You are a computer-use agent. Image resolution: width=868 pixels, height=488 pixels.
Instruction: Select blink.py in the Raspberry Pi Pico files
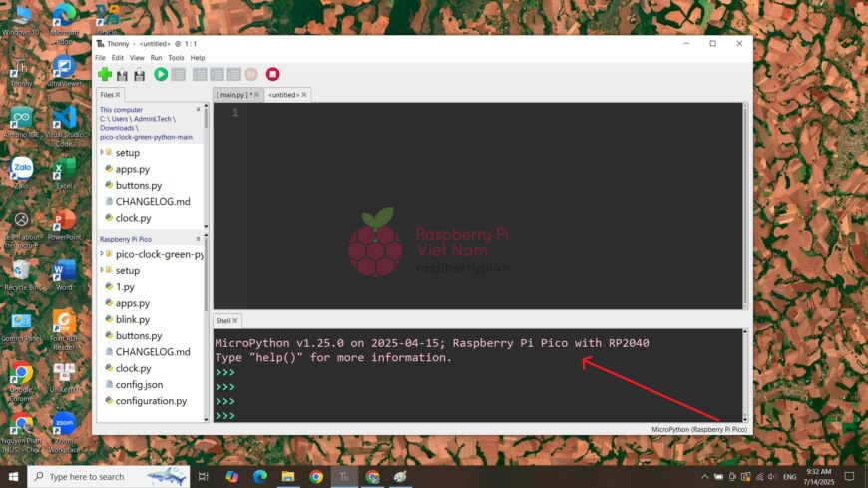pyautogui.click(x=132, y=319)
